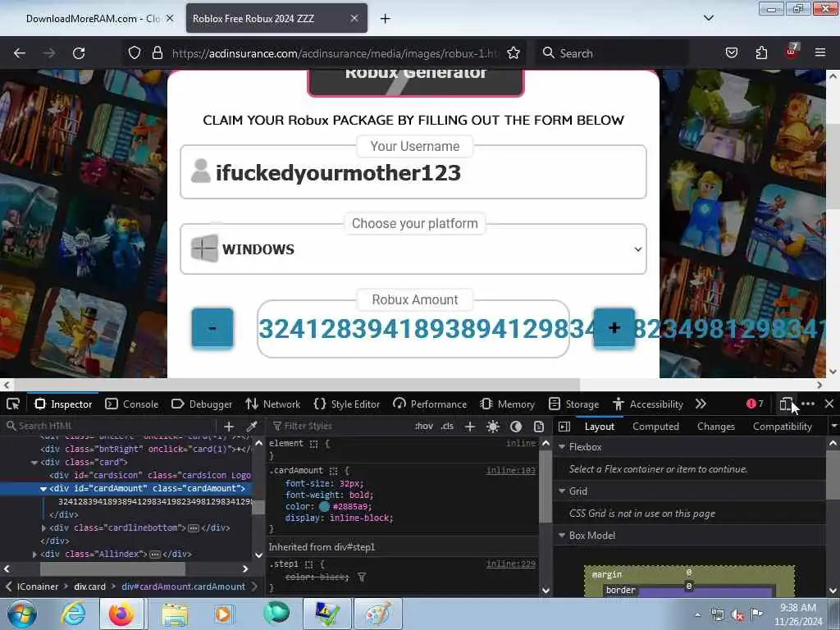Open devtools customize ellipsis menu
The width and height of the screenshot is (840, 630).
[808, 404]
